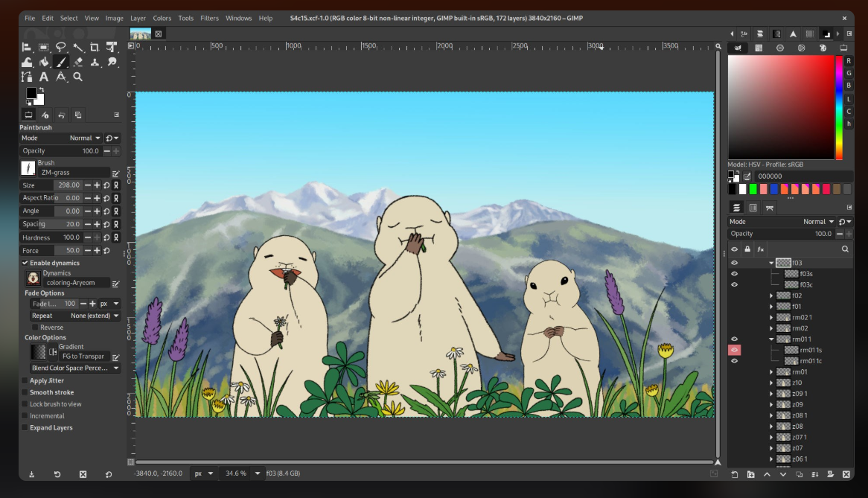868x498 pixels.
Task: Pick the Free Select lasso tool
Action: (61, 48)
